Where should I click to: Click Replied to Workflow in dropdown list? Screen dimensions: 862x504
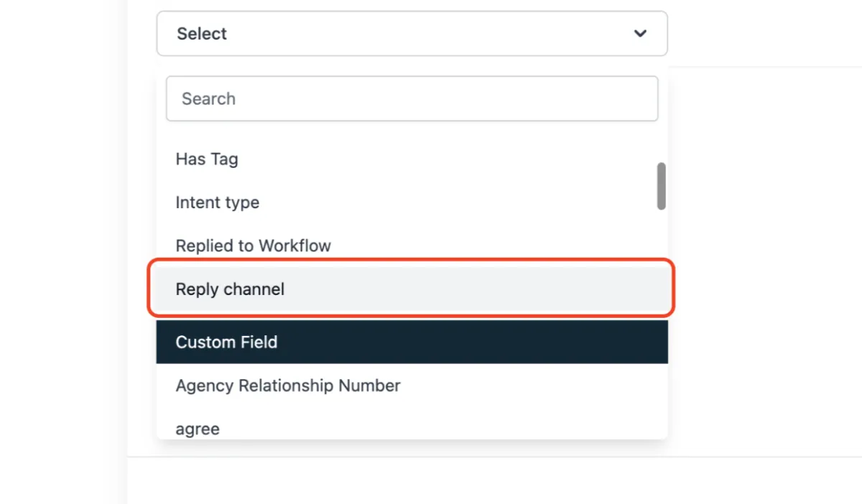coord(253,246)
